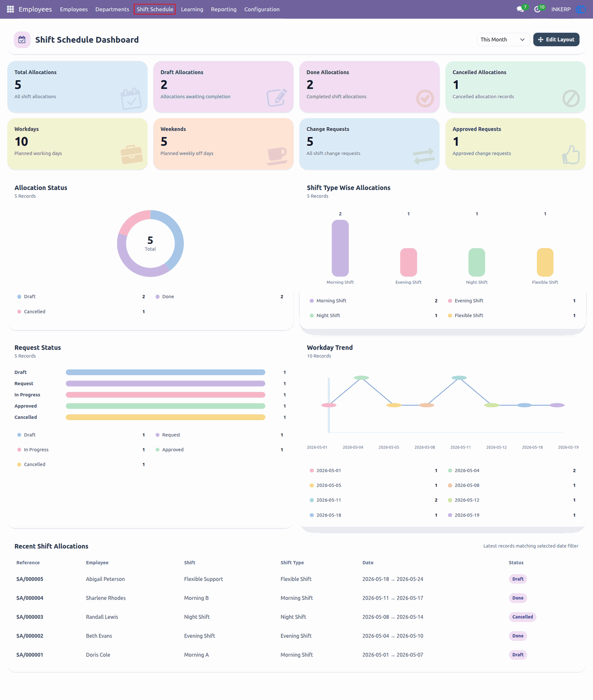Open the apps grid menu icon
The image size is (593, 700).
[10, 9]
